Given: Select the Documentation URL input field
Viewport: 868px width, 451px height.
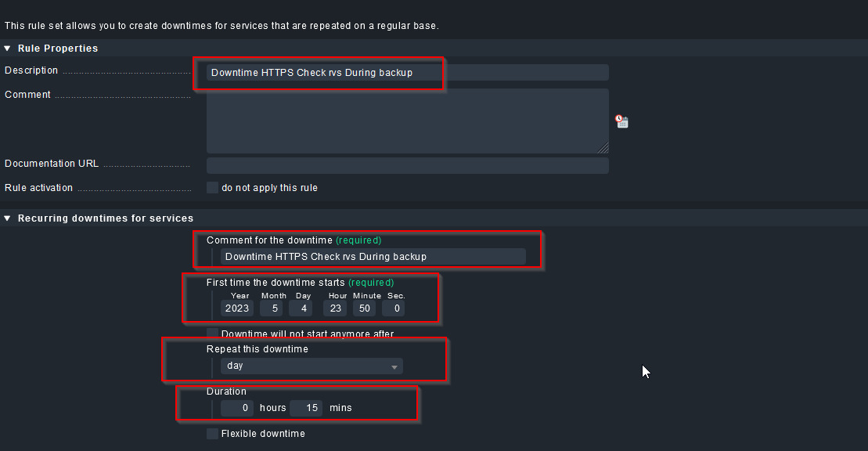Looking at the screenshot, I should 407,165.
